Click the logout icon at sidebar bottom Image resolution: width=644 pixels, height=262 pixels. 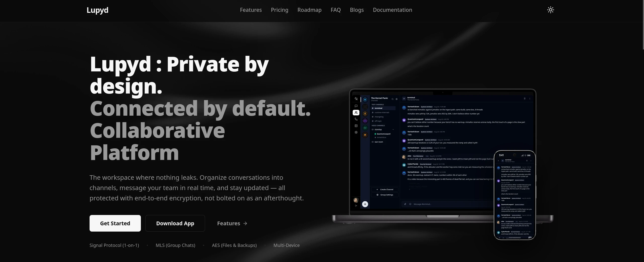[356, 206]
